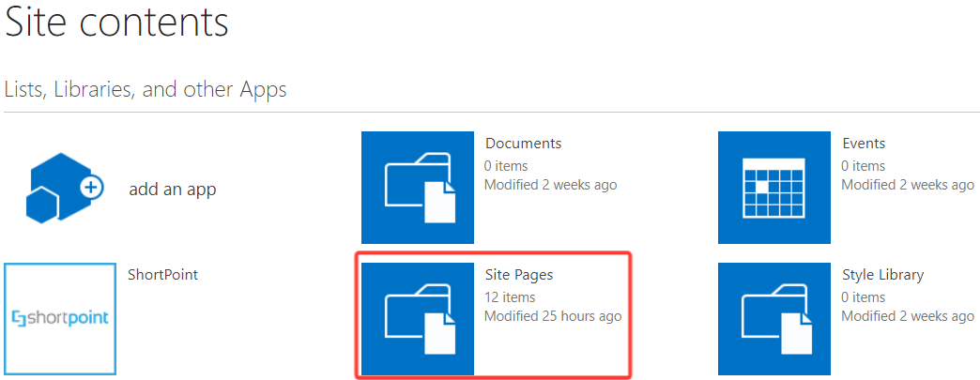This screenshot has height=380, width=980.
Task: Click the ShortPoint app name link
Action: (162, 274)
